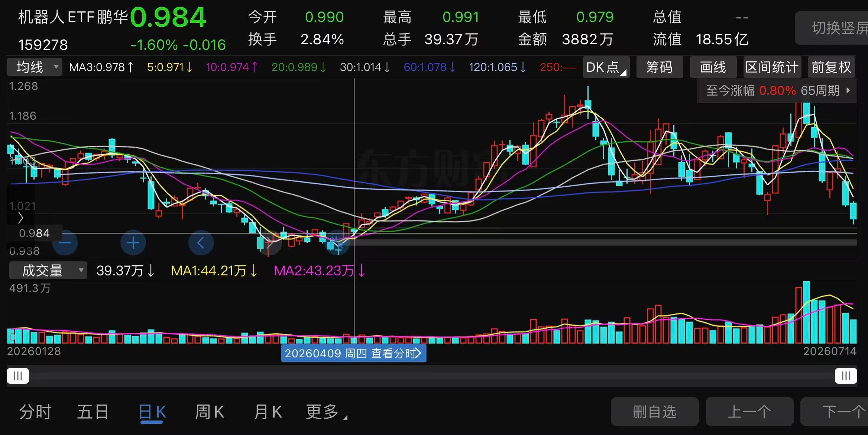Image resolution: width=868 pixels, height=435 pixels.
Task: Open the 均线 indicator dropdown
Action: point(35,67)
